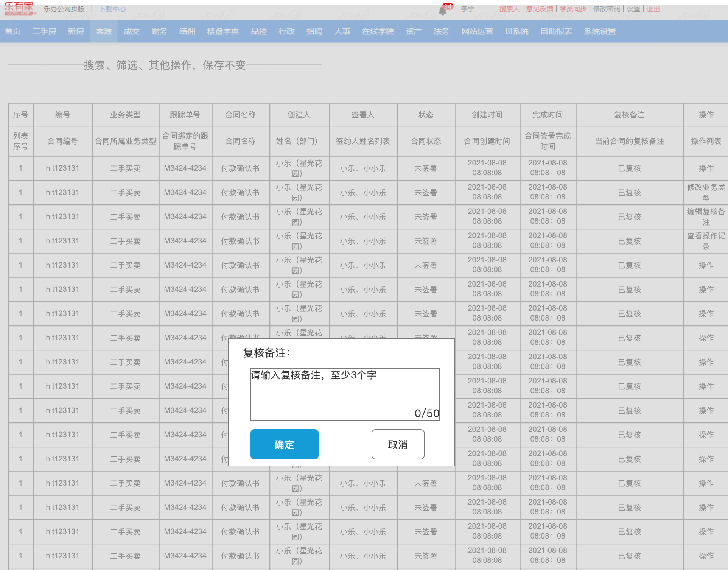
Task: Open 系统设置 menu
Action: tap(600, 31)
